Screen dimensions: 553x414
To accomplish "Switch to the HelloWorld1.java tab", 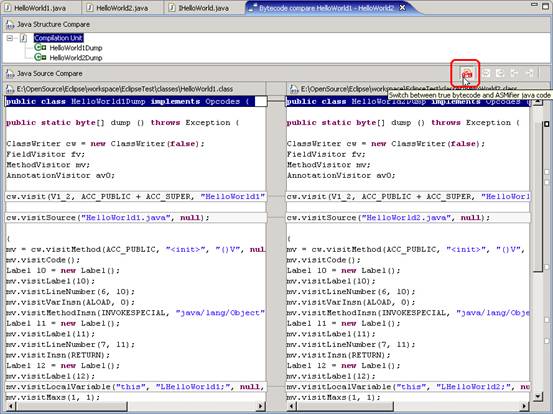I will (x=40, y=8).
